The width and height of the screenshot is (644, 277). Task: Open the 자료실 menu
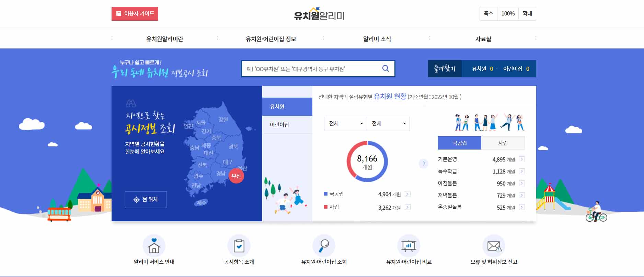(483, 39)
